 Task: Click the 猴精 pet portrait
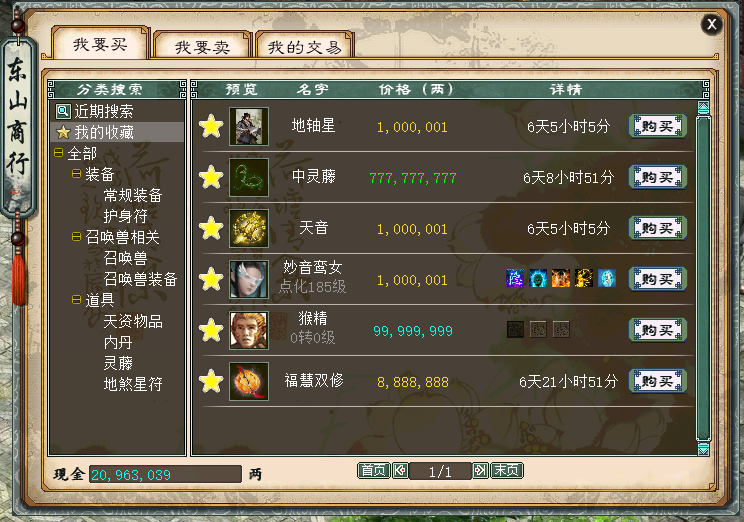tap(249, 330)
